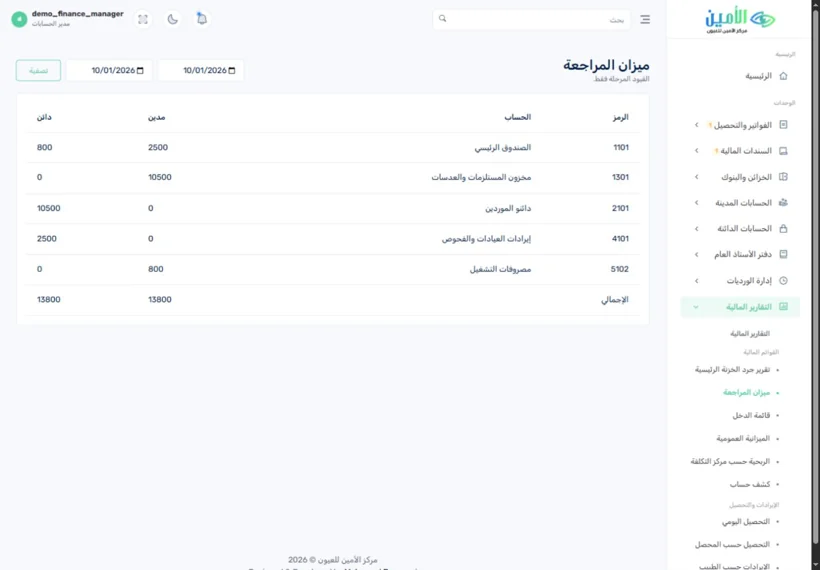Expand الخزائن والبنوك chevron
The width and height of the screenshot is (820, 570).
click(696, 177)
